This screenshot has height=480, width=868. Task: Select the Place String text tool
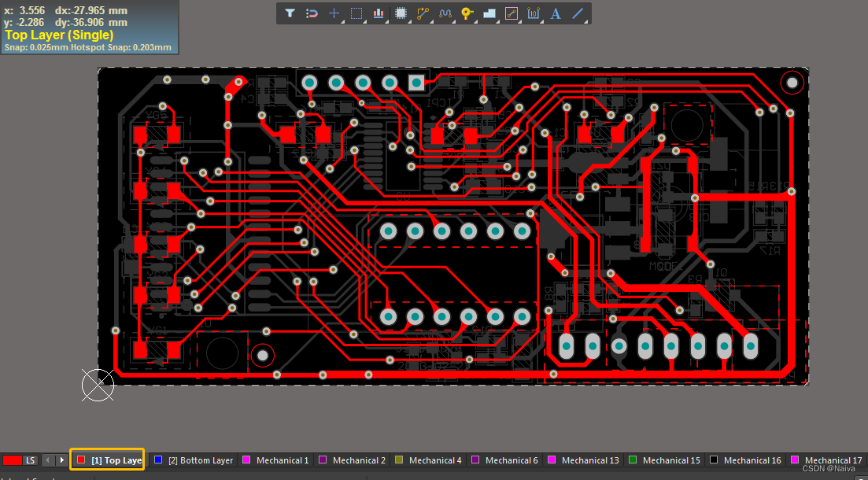(556, 13)
